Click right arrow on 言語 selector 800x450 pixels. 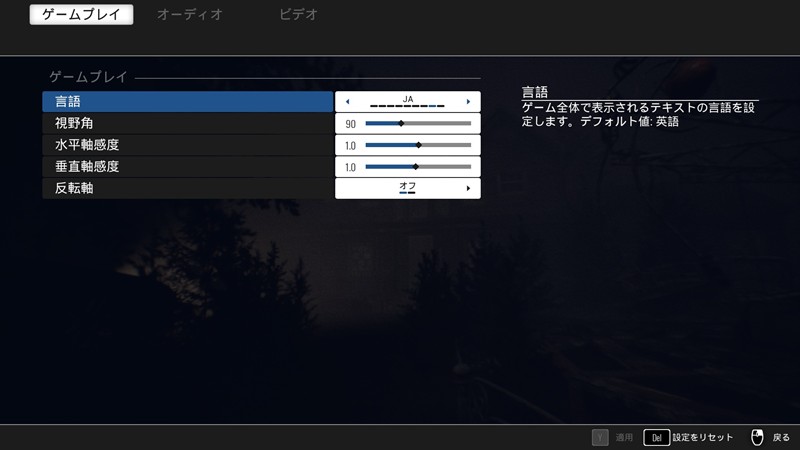click(x=468, y=102)
